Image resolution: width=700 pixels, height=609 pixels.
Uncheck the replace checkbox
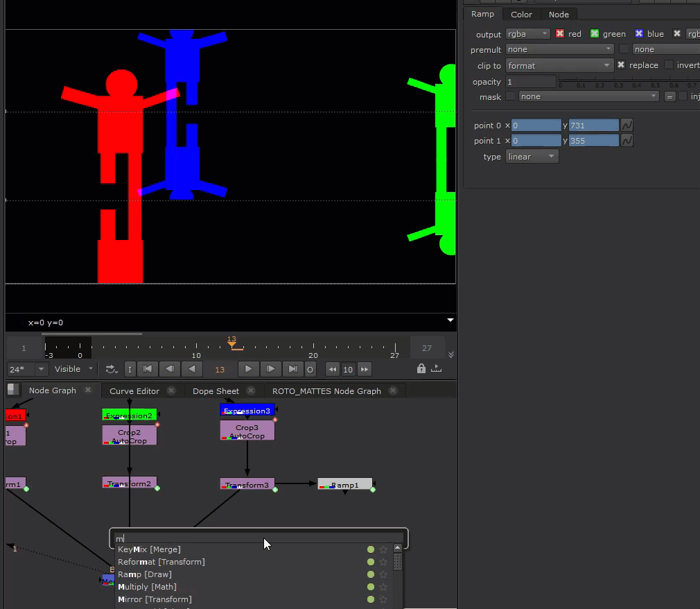tap(621, 65)
